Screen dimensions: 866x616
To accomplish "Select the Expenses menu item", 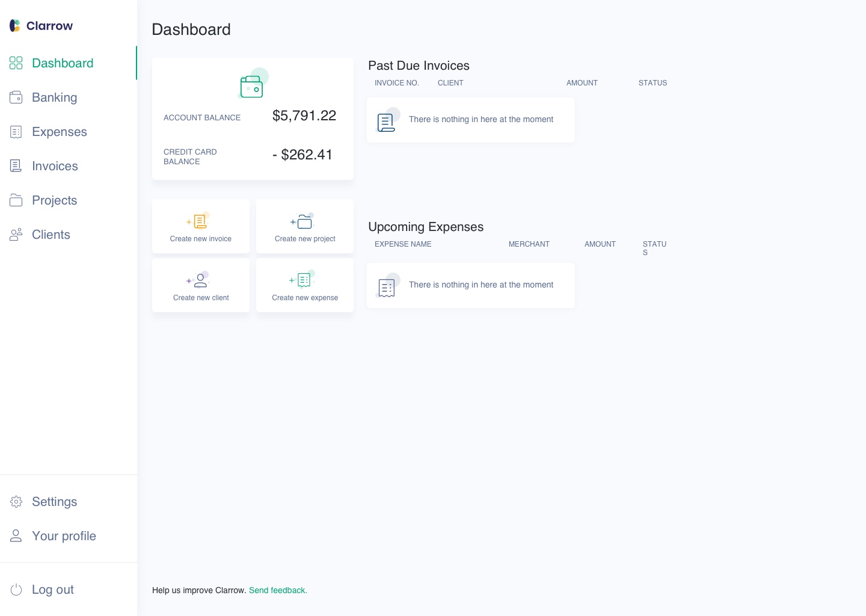I will click(59, 132).
